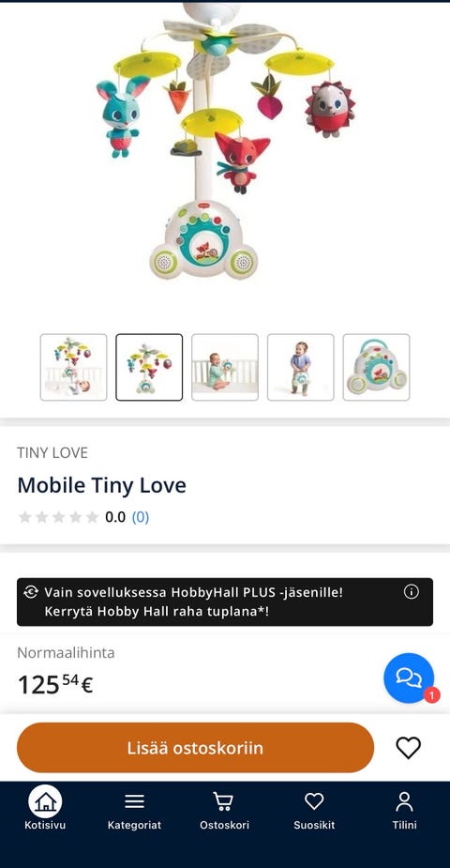Open the blue chat support bubble
This screenshot has height=868, width=450.
pos(409,678)
